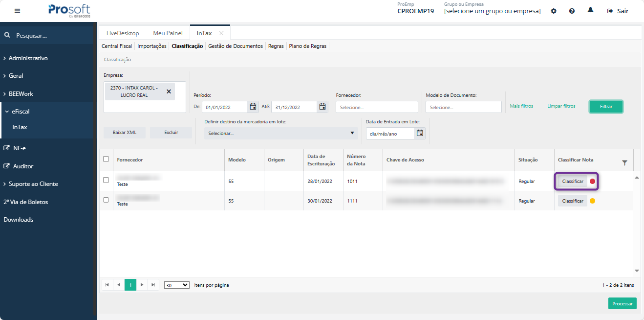Go to previous page pagination arrow
This screenshot has width=644, height=320.
tap(119, 285)
